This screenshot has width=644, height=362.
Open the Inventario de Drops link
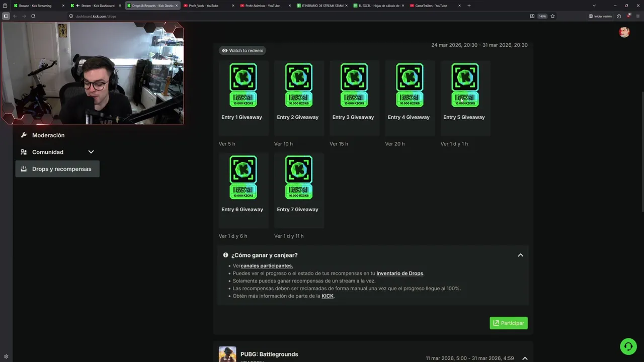[399, 274]
